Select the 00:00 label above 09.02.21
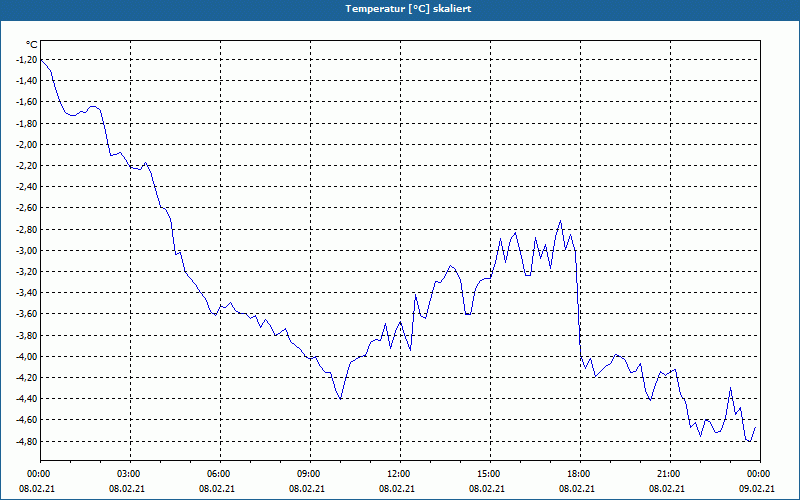This screenshot has height=500, width=800. coord(760,474)
